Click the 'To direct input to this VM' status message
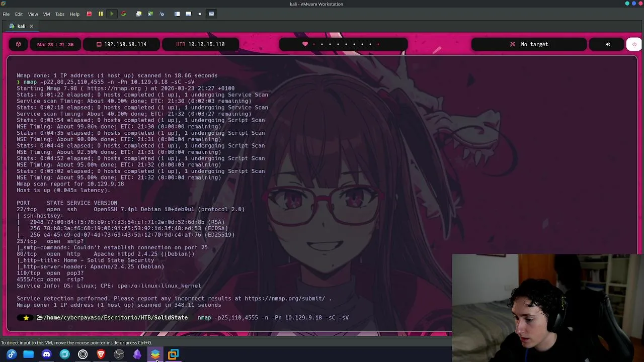The width and height of the screenshot is (644, 362). click(x=76, y=343)
